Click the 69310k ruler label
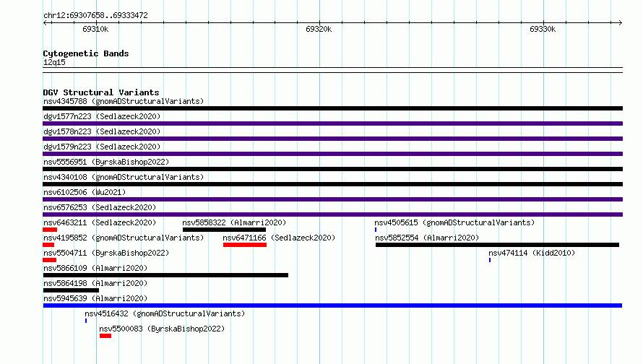The height and width of the screenshot is (364, 643). pos(95,29)
